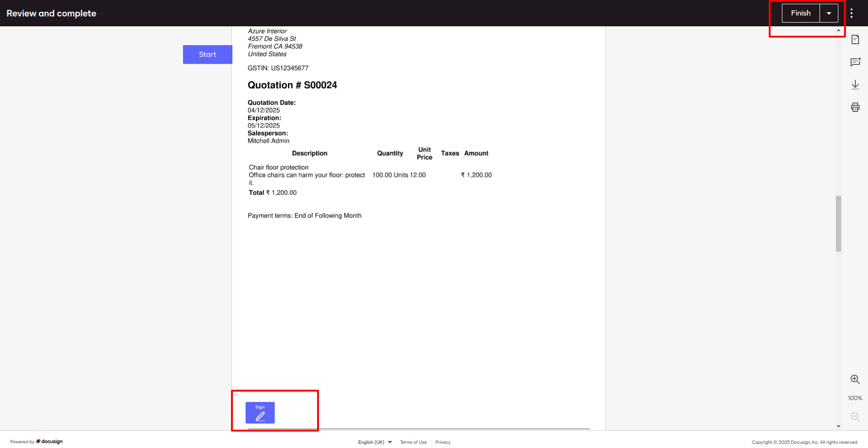Click the Amount column header

(476, 153)
